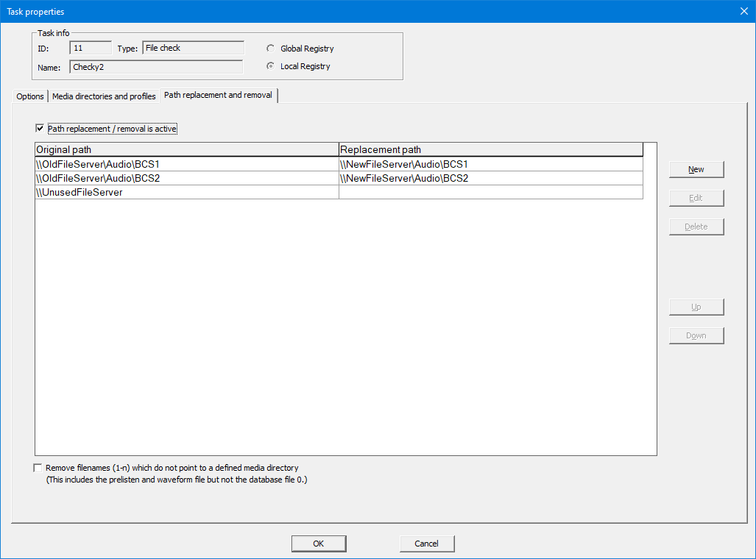756x559 pixels.
Task: Cancel the Task properties dialog
Action: (x=426, y=544)
